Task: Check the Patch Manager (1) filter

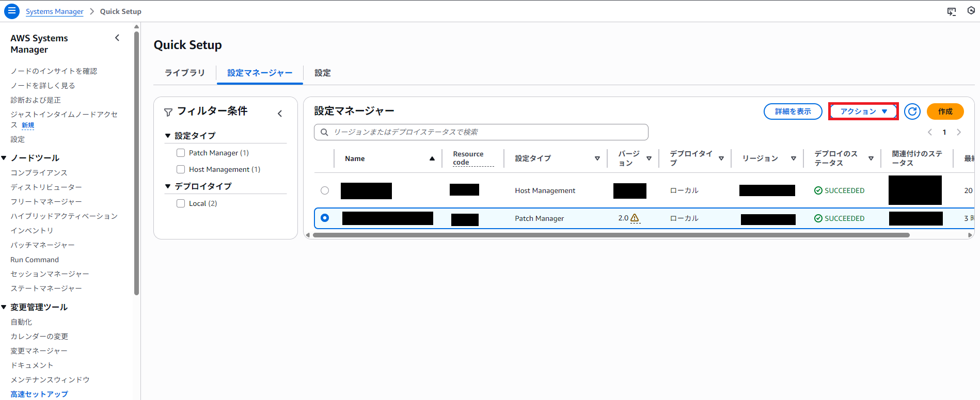Action: [181, 153]
